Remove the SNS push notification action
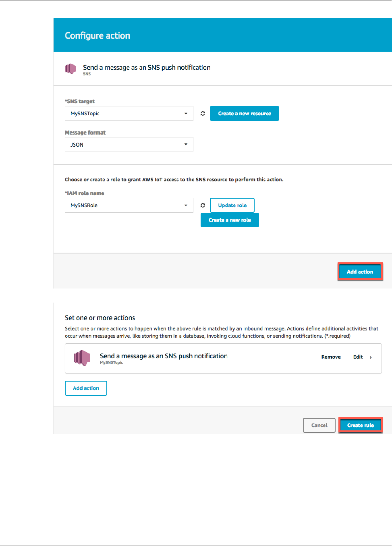Screen dimensions: 392x546 tap(331, 357)
